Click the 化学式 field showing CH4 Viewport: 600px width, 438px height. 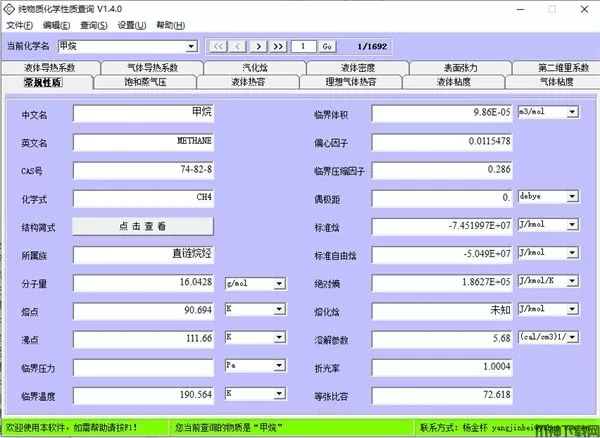(143, 199)
